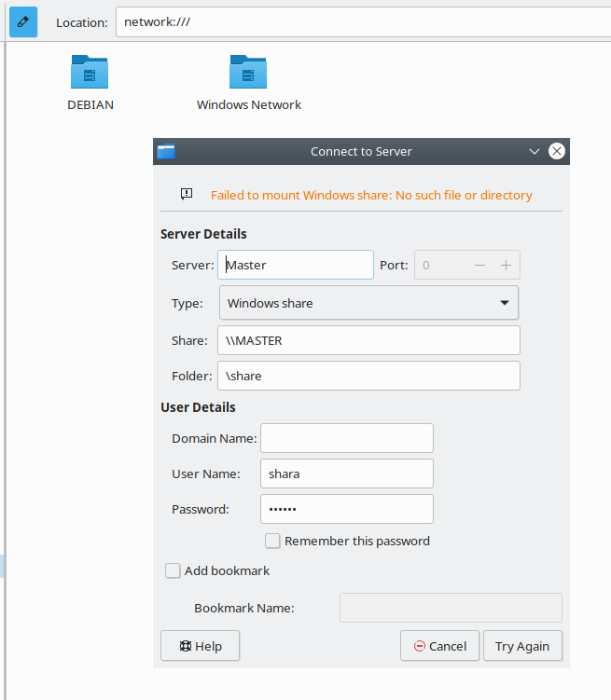
Task: Expand the Type dropdown showing Windows share
Action: (368, 303)
